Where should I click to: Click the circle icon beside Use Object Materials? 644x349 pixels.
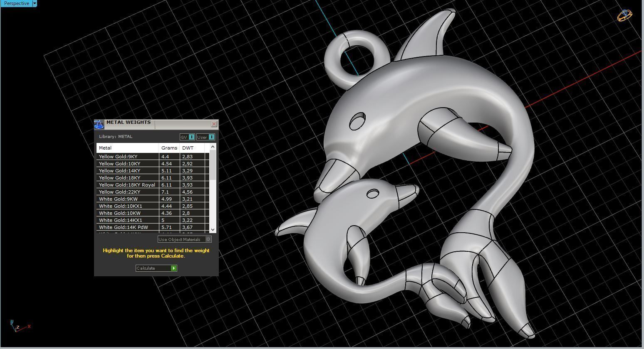(x=208, y=239)
